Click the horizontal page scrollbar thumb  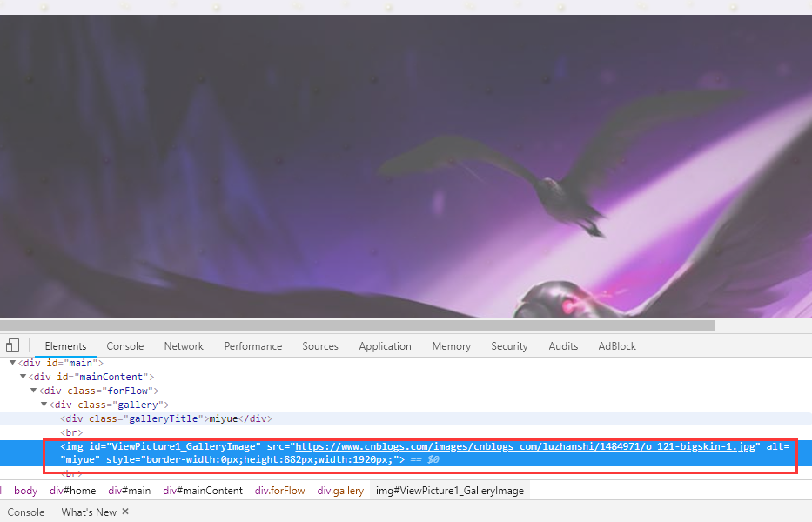pos(358,325)
